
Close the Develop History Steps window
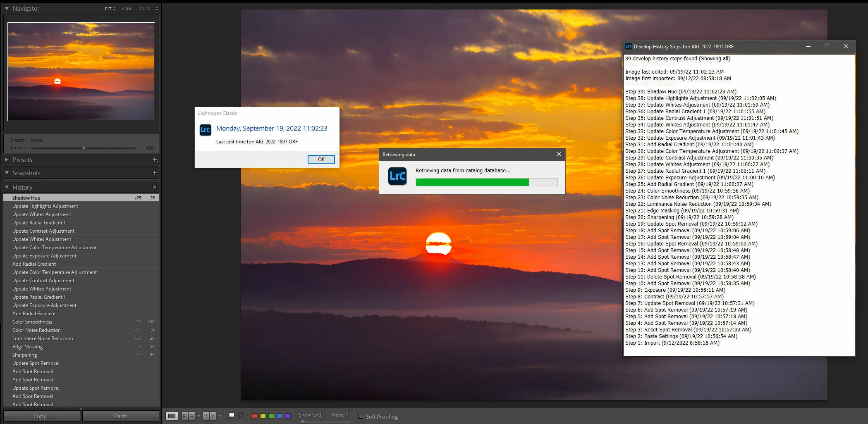(x=846, y=46)
